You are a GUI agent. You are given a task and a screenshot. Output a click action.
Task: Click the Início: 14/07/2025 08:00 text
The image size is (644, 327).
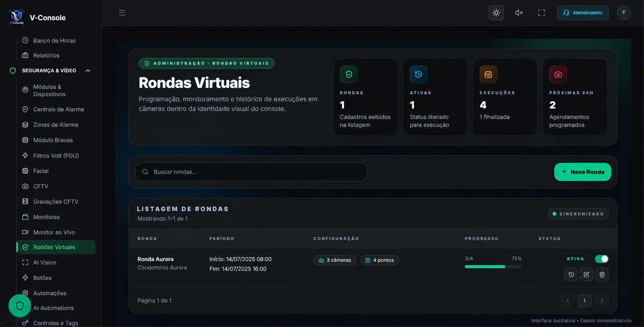point(240,259)
